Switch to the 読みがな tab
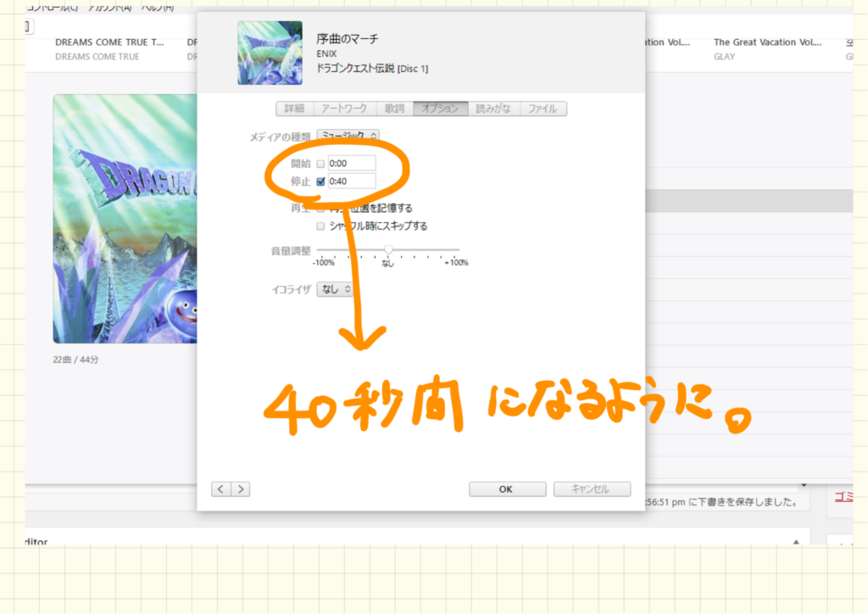The image size is (868, 614). 494,109
